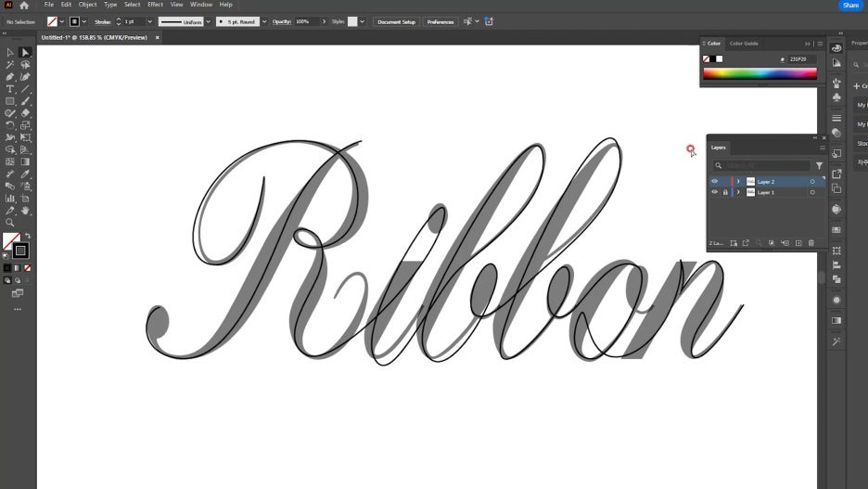This screenshot has height=489, width=868.
Task: Select the Paintbrush tool
Action: point(25,101)
